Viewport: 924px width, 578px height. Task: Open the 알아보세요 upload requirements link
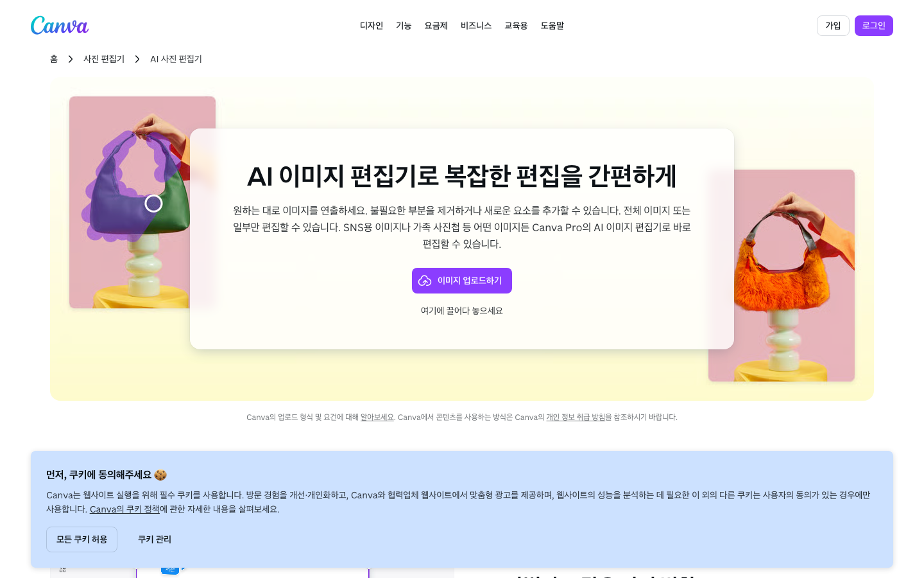tap(377, 417)
